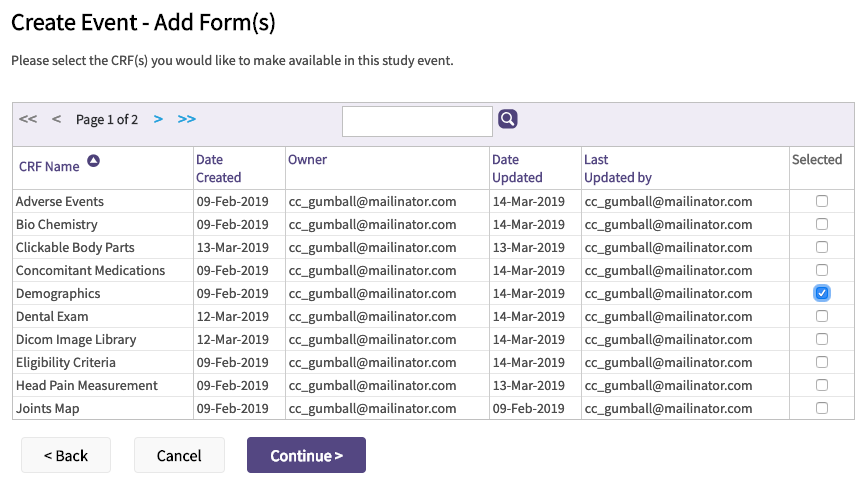Go to the next page arrow
The width and height of the screenshot is (863, 479).
(158, 119)
